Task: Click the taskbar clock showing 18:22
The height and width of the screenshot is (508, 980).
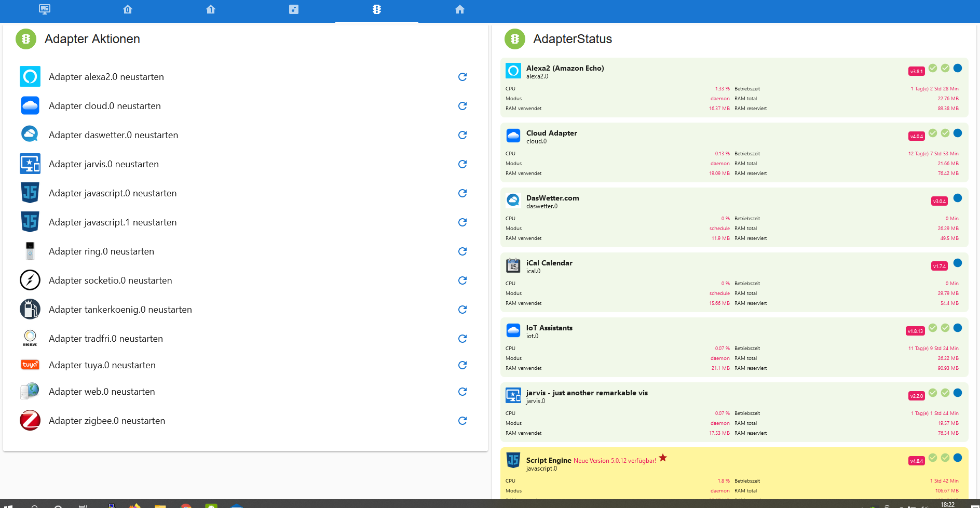Action: click(948, 504)
